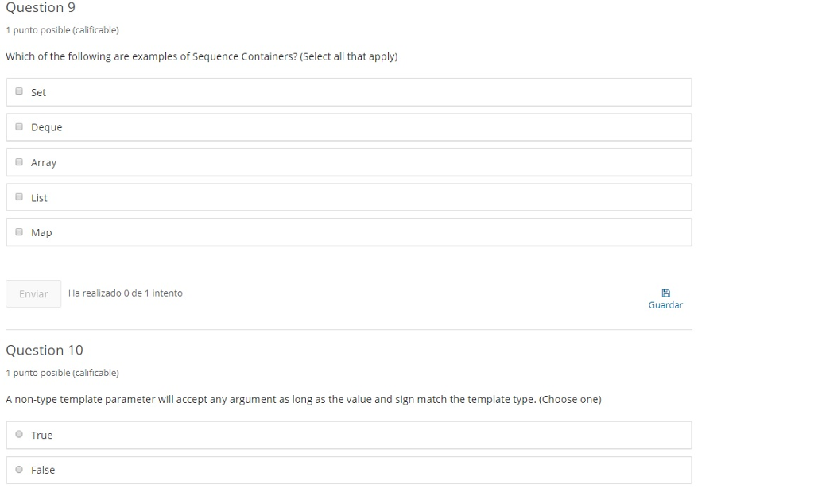
Task: Click the Array answer label text
Action: click(x=44, y=162)
